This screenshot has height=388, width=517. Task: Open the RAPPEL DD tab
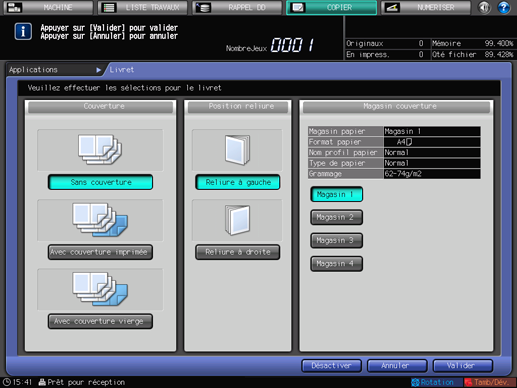pos(237,7)
